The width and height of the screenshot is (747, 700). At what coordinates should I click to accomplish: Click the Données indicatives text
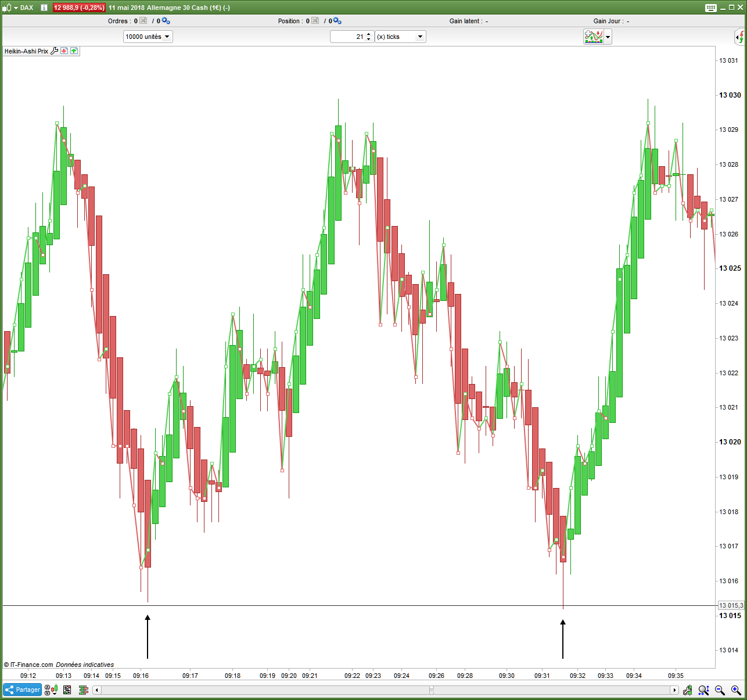point(85,665)
